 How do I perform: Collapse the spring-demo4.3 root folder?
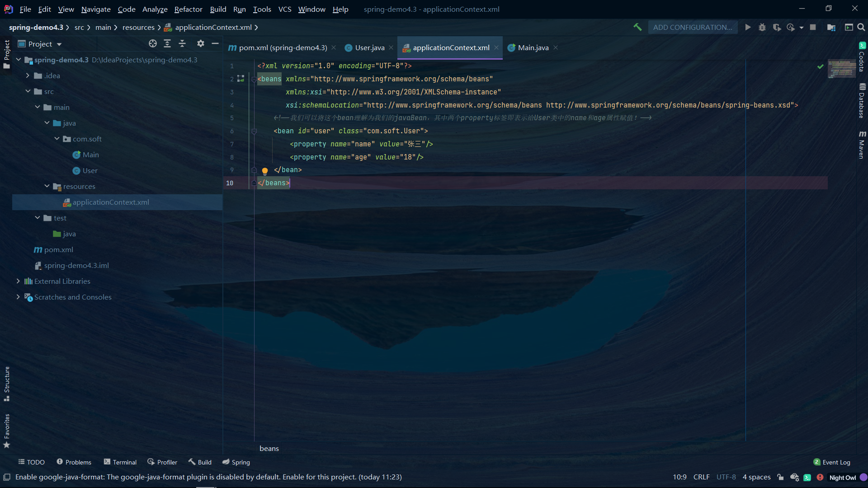[19, 60]
